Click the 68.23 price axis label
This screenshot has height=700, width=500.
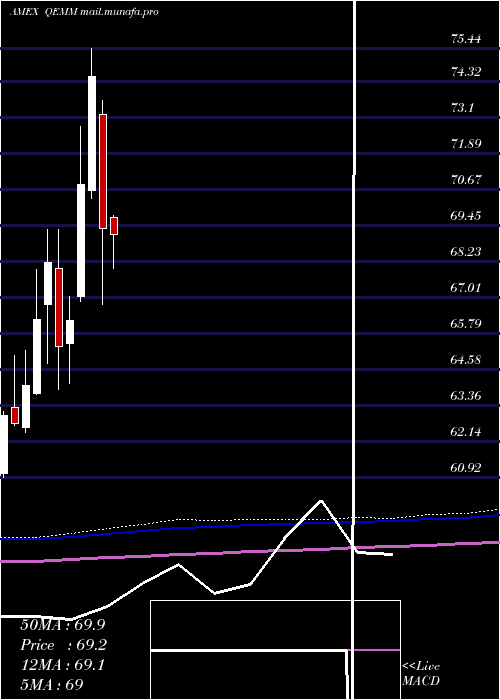point(466,252)
